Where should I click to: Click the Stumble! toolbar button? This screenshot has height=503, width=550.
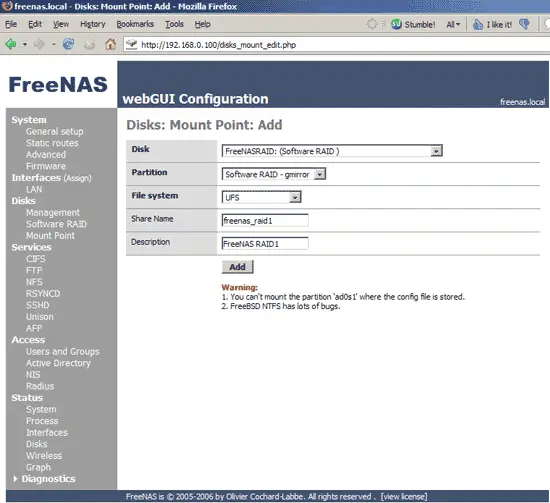click(x=413, y=24)
